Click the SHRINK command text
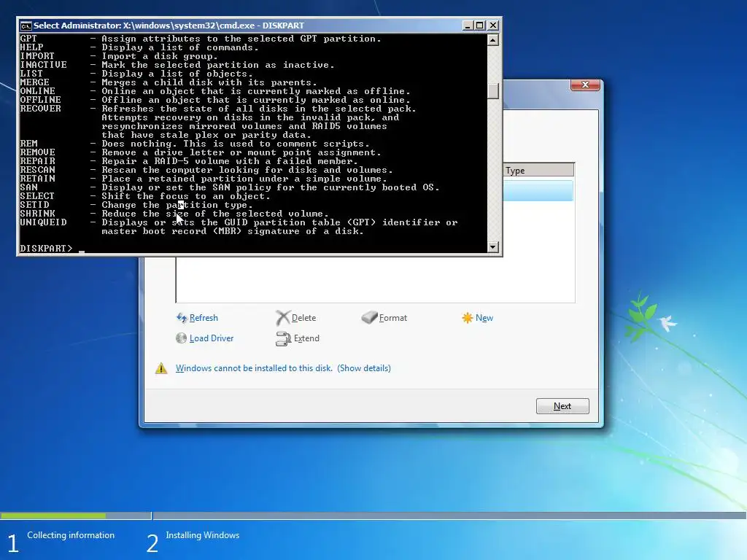Screen dimensions: 747x560 click(x=37, y=214)
